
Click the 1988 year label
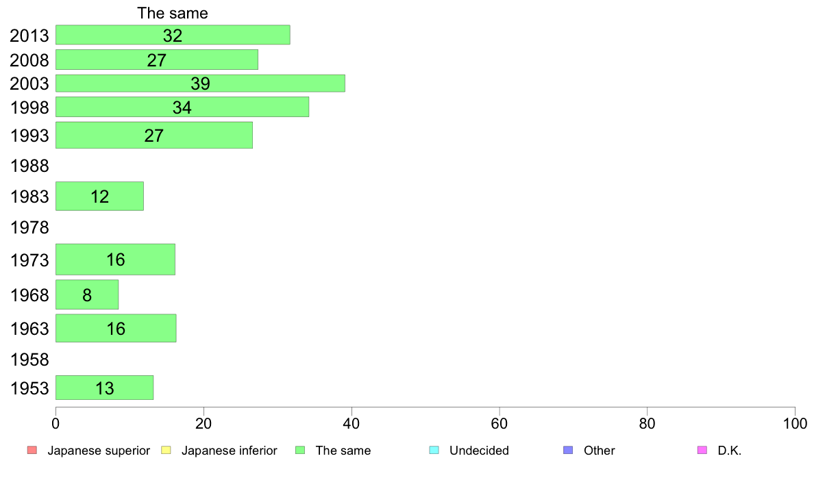pos(29,166)
